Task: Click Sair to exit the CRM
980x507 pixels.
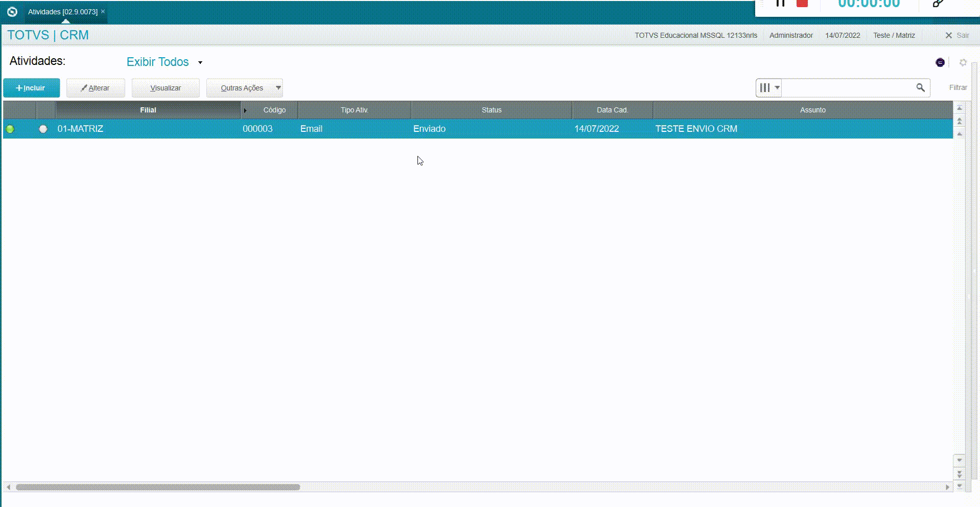Action: 957,35
